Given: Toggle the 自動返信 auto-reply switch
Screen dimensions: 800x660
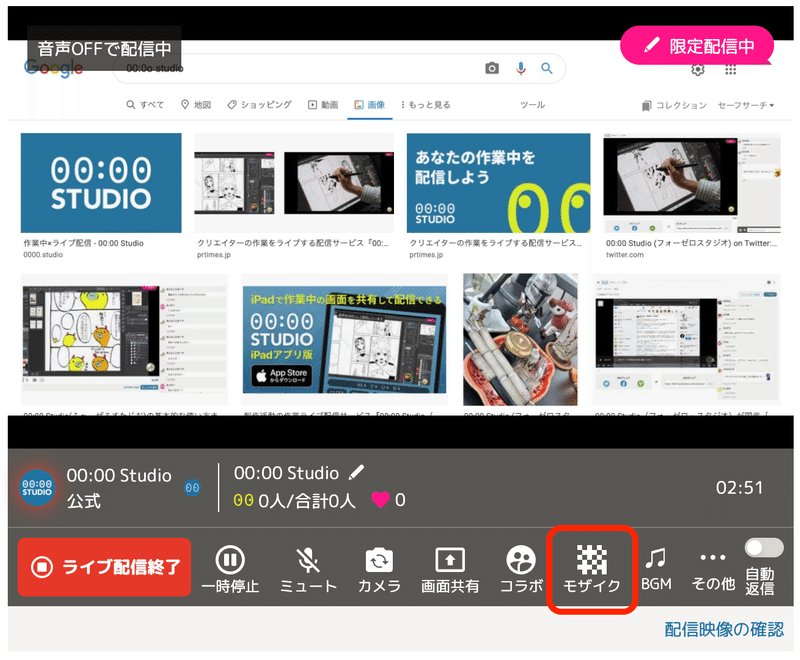Looking at the screenshot, I should [764, 548].
